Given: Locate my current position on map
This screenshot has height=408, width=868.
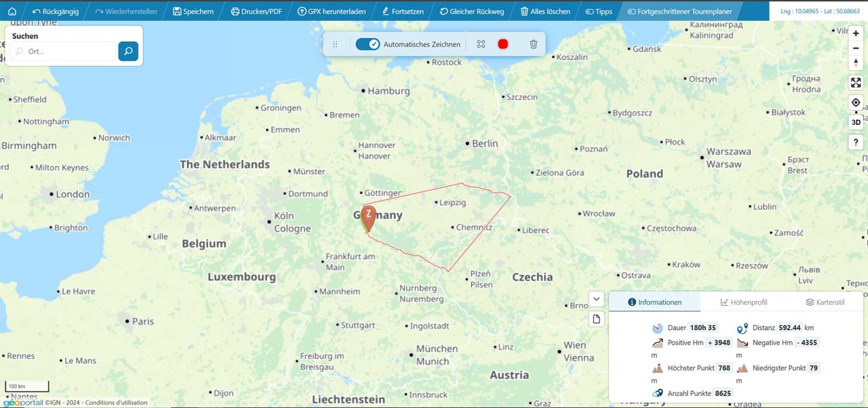Looking at the screenshot, I should pos(855,103).
